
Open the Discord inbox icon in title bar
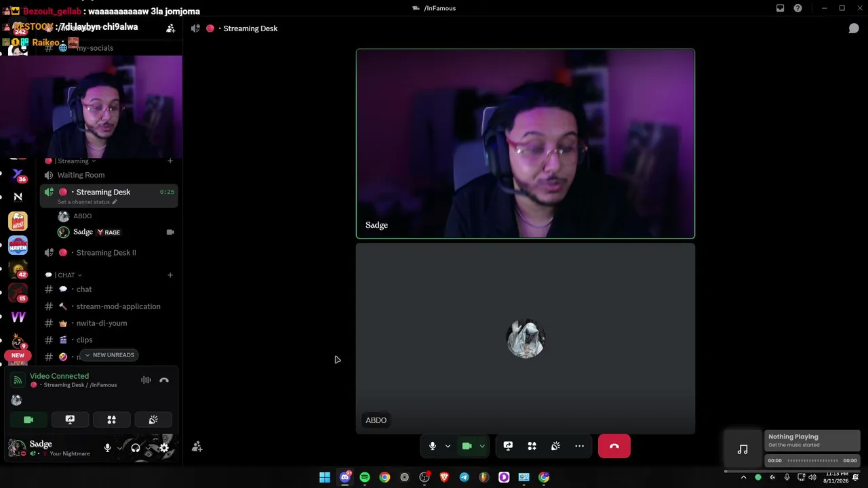[x=781, y=8]
